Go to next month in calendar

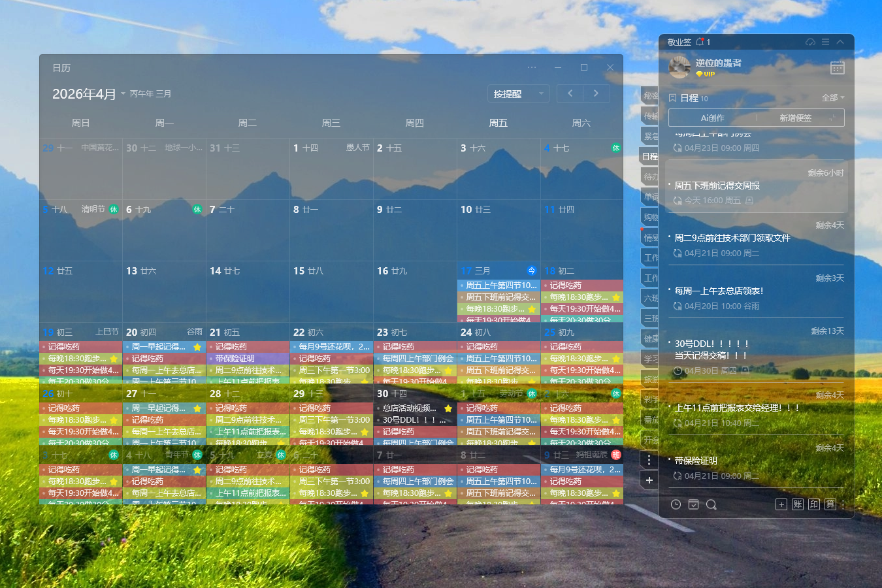(596, 93)
